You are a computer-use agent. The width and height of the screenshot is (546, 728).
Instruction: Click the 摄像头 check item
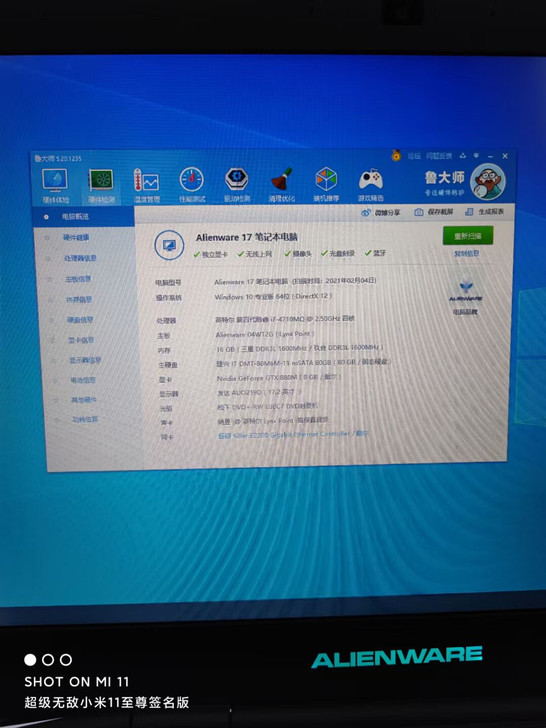[298, 254]
